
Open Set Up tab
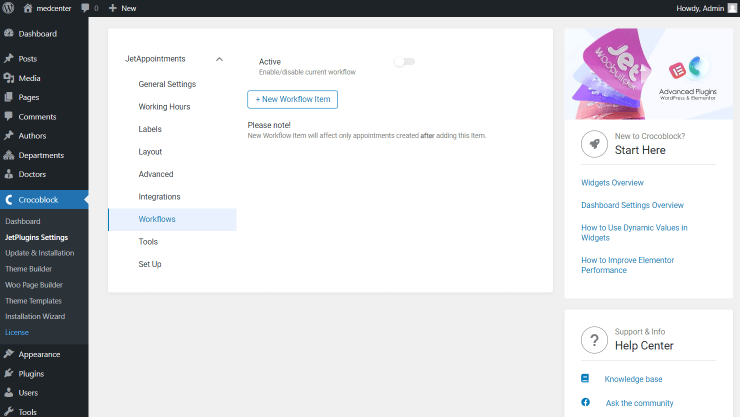(x=150, y=264)
